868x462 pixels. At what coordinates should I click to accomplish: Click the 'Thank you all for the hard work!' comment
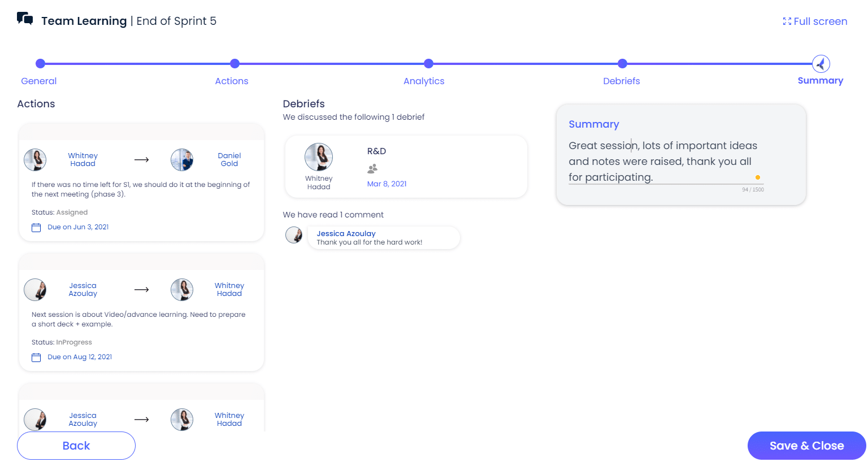[x=370, y=242]
